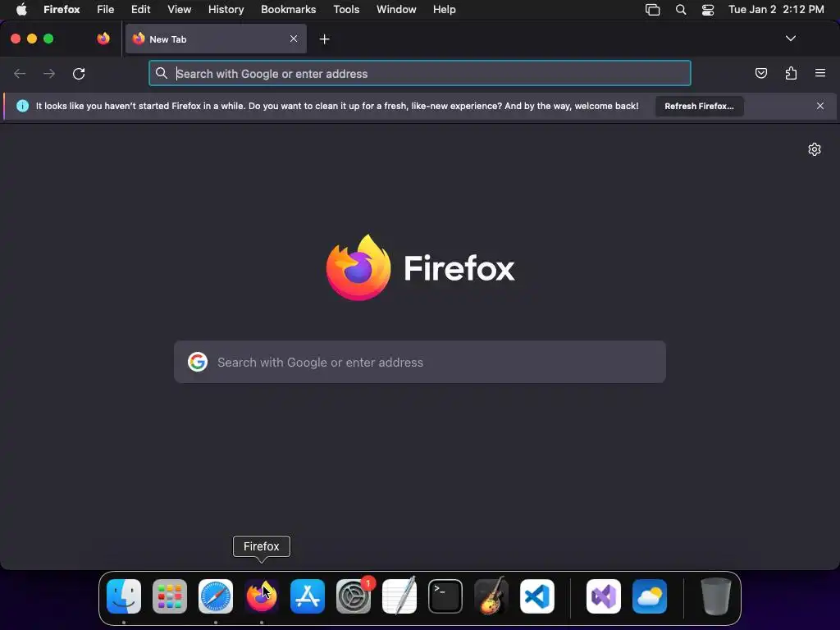Go back with the back arrow
Screen dimensions: 840x630
click(20, 73)
